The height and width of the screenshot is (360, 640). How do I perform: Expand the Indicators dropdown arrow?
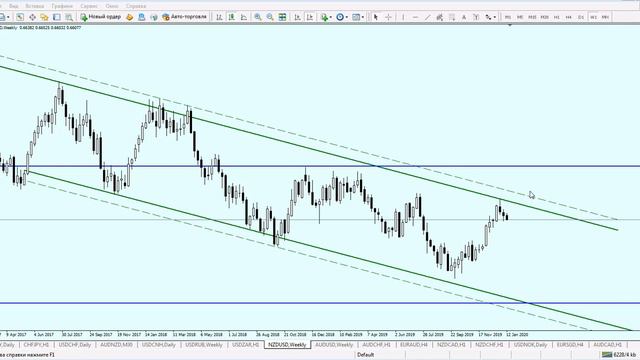tap(331, 17)
